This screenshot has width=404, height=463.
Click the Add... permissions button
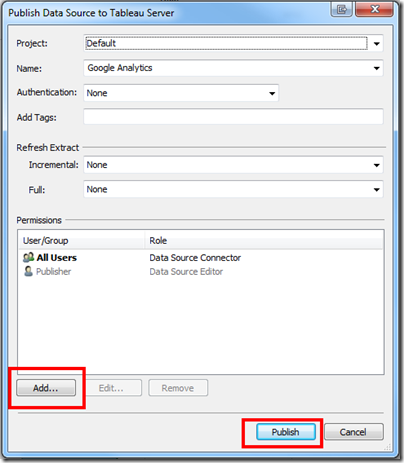click(46, 388)
